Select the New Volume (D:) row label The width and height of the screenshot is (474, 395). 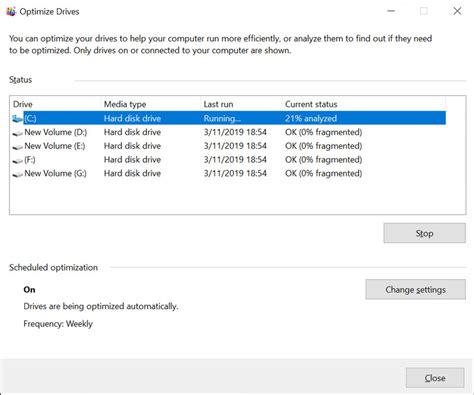click(56, 132)
